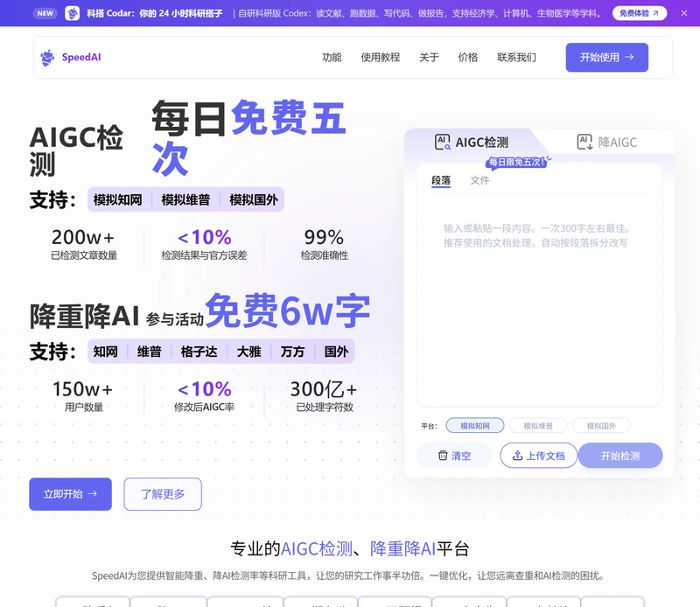700x607 pixels.
Task: Click the 大雅 tag
Action: click(249, 352)
